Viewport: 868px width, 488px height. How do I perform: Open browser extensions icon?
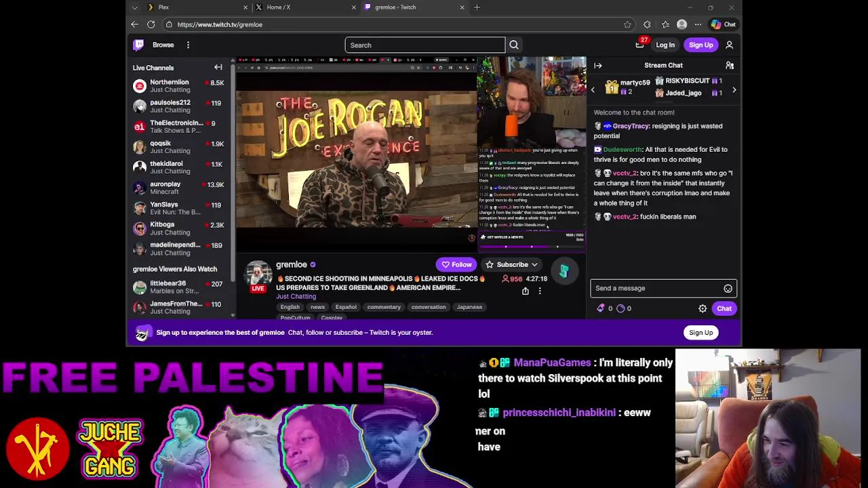(647, 24)
